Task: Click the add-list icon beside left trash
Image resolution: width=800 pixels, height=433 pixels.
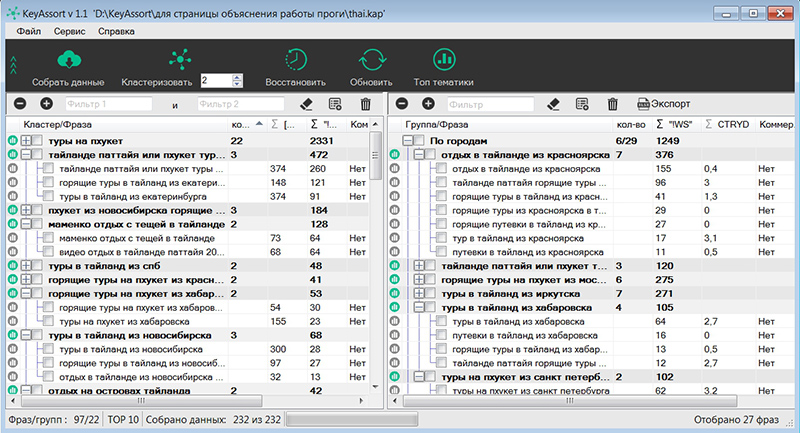Action: click(x=335, y=104)
